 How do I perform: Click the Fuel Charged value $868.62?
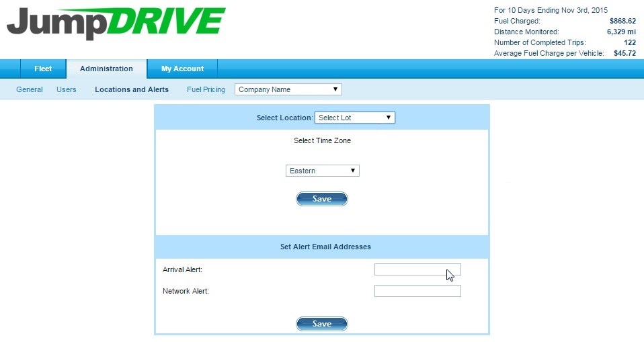622,21
